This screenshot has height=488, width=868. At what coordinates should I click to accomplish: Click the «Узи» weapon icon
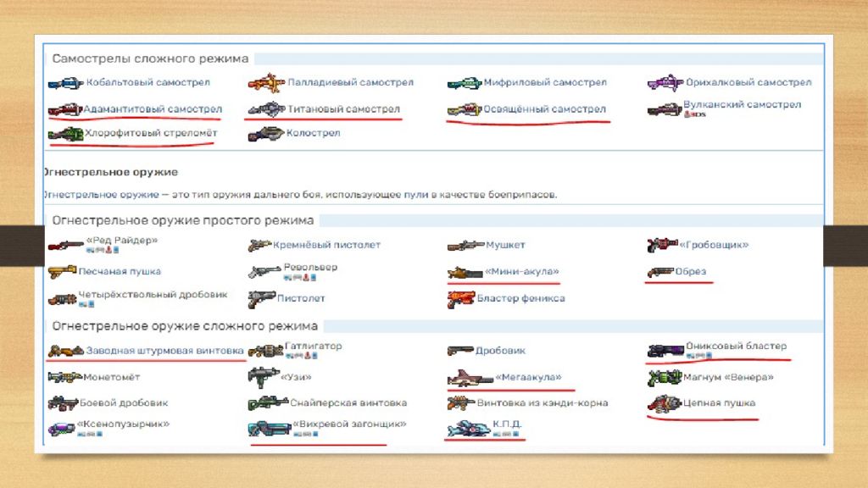click(x=264, y=377)
